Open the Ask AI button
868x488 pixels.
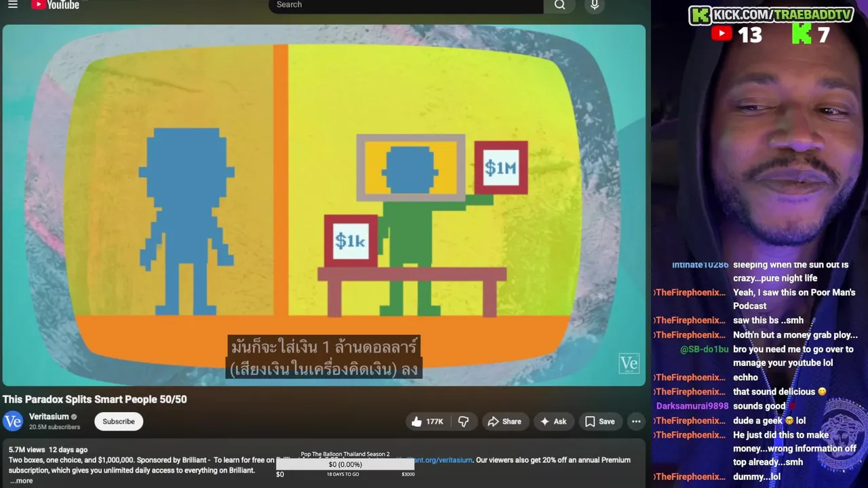pyautogui.click(x=553, y=422)
